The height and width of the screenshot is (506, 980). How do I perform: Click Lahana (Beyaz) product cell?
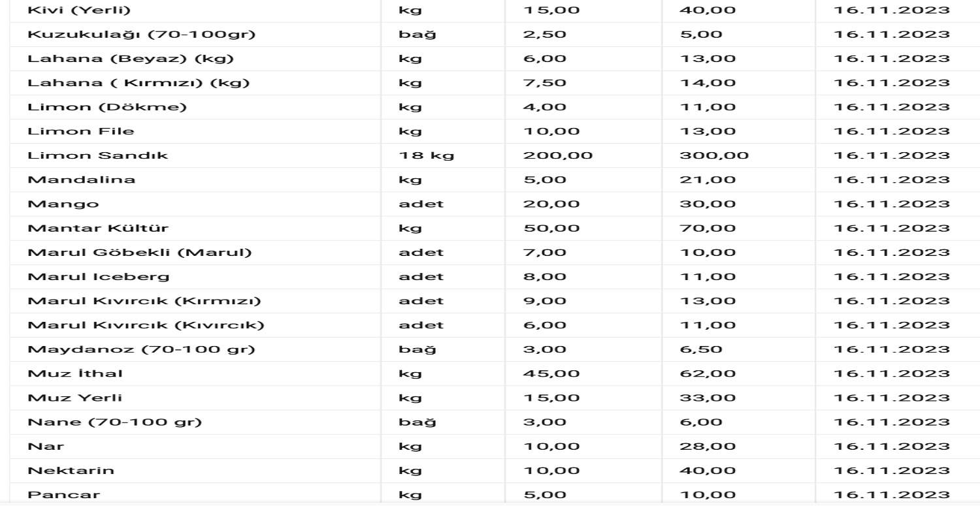pyautogui.click(x=131, y=59)
